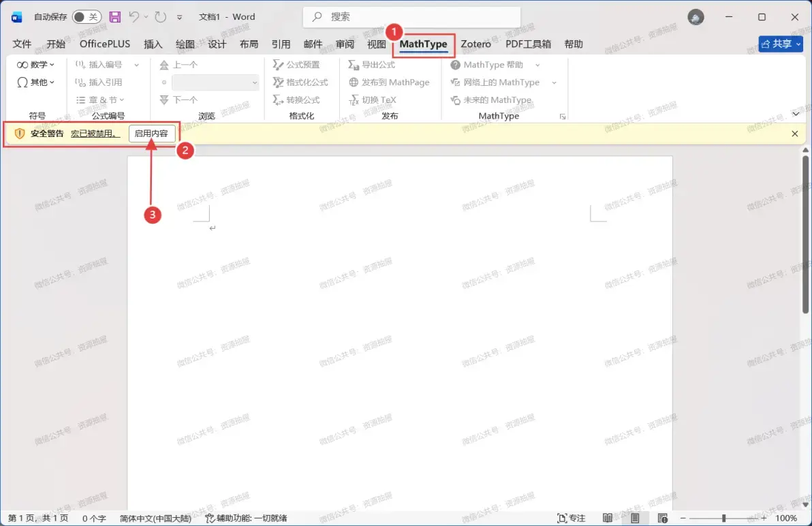
Task: Click page count 第 1 页，共 1 页
Action: [37, 518]
